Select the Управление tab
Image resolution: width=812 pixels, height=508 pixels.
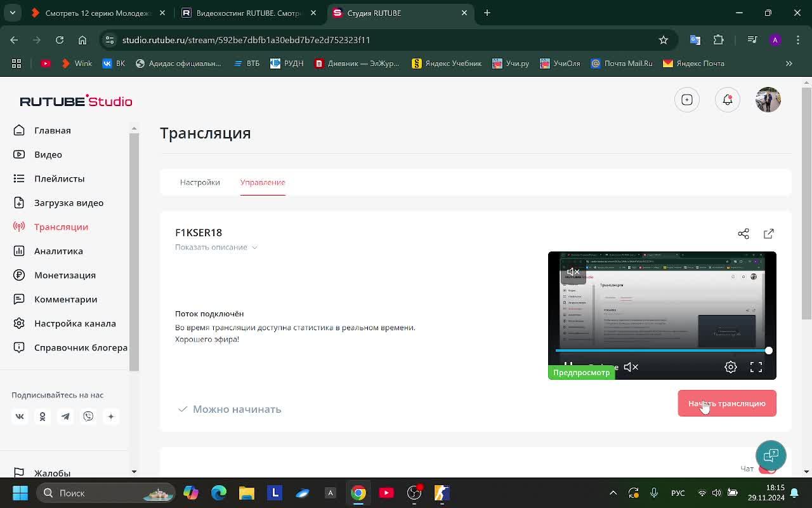[263, 182]
